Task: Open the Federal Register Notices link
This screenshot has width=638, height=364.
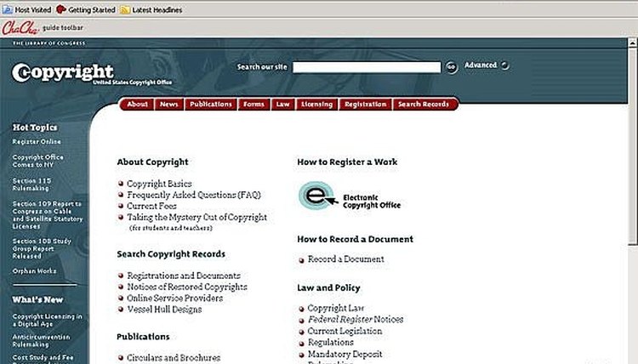Action: coord(356,319)
